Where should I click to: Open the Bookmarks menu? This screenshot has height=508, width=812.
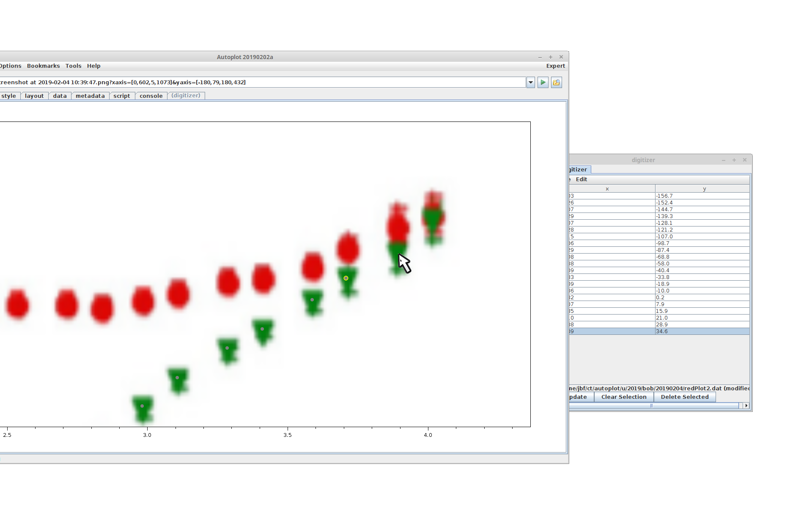click(x=43, y=66)
